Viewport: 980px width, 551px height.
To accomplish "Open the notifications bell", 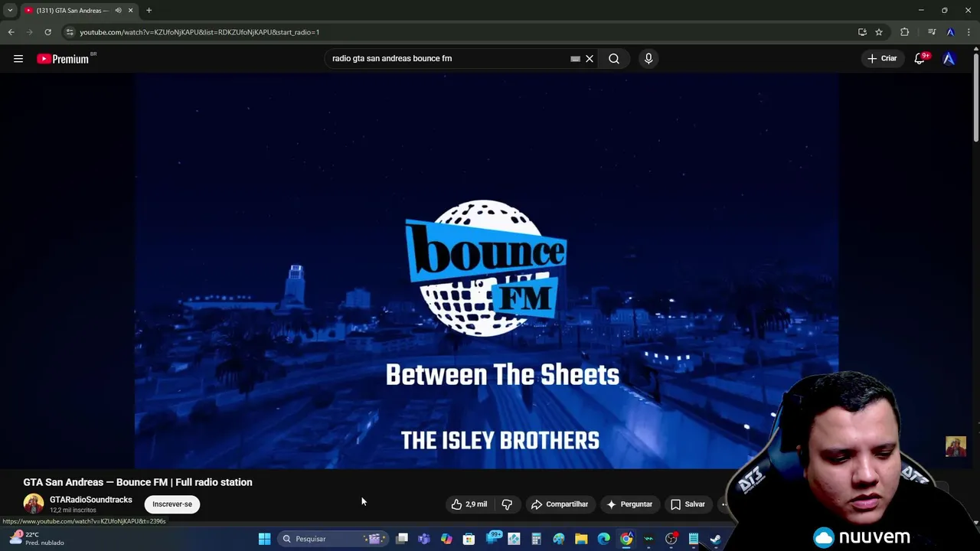I will tap(920, 58).
